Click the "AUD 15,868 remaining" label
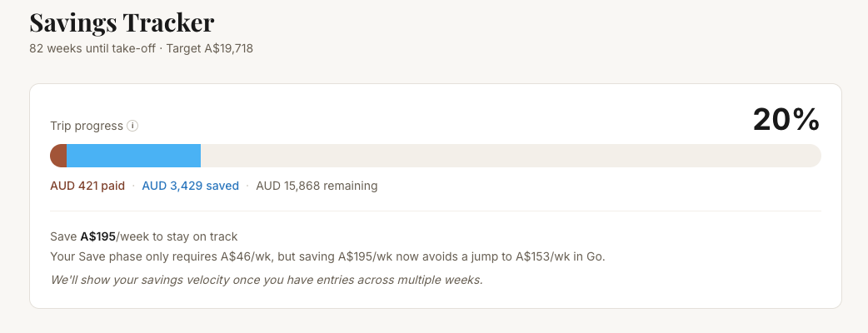Image resolution: width=868 pixels, height=333 pixels. [317, 186]
